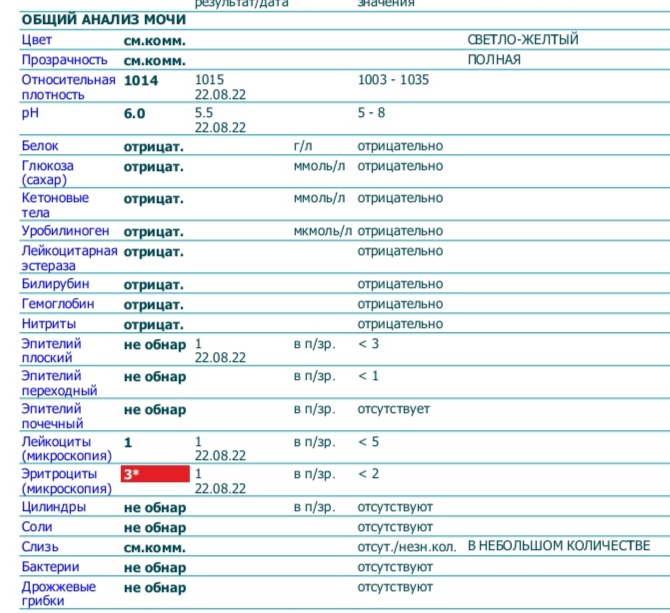Select the pH row label
670x613 pixels.
point(30,113)
